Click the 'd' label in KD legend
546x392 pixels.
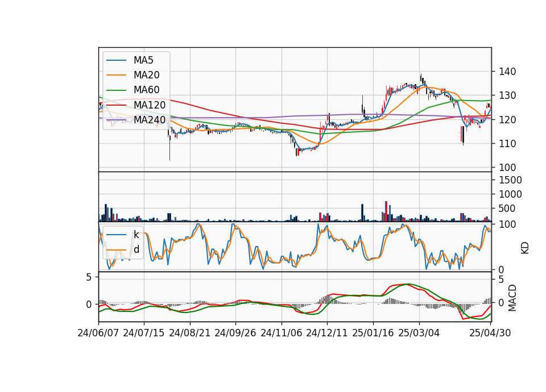(x=136, y=249)
